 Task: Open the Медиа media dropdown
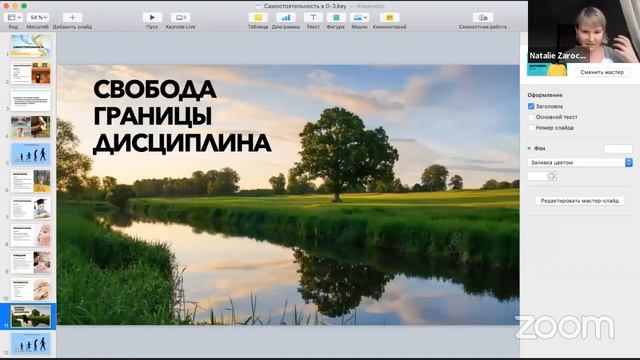tap(359, 18)
